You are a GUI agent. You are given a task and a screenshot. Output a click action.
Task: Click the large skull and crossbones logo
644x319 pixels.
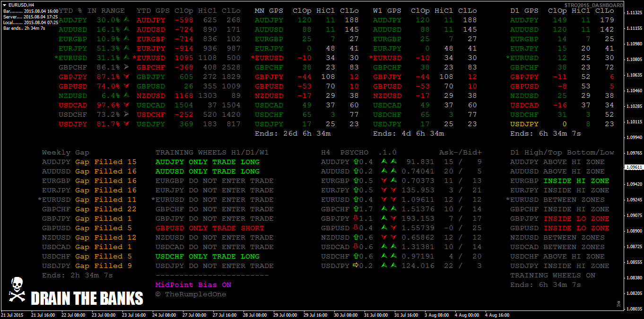(17, 290)
